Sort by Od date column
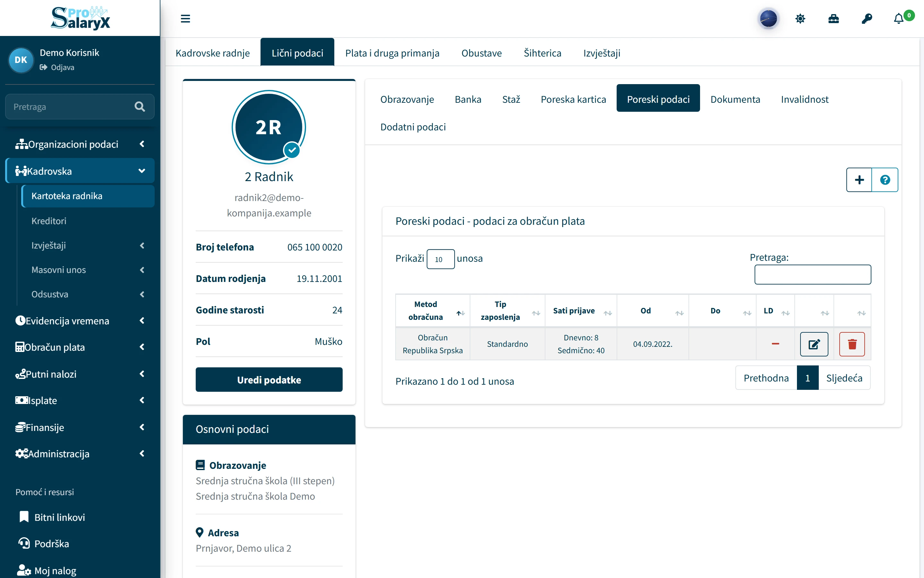 pos(652,311)
